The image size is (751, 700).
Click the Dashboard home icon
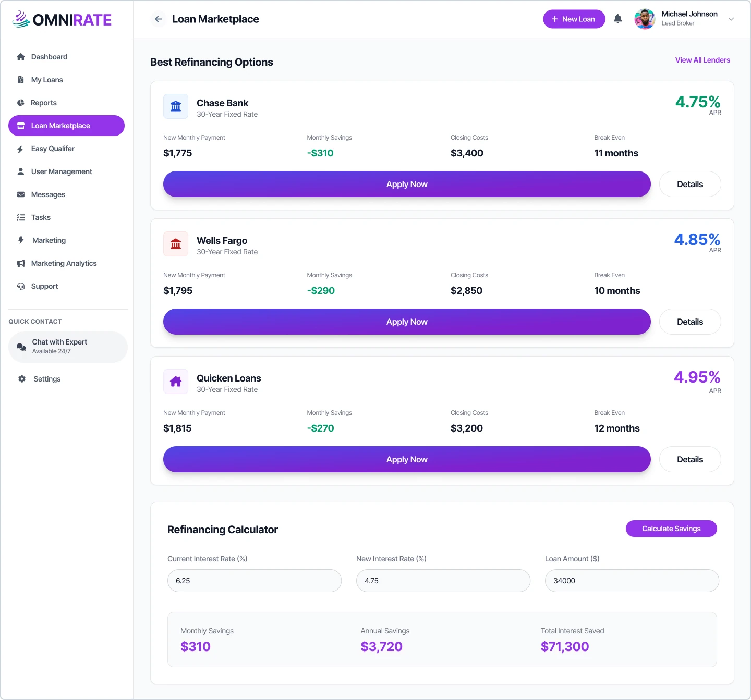pos(21,57)
